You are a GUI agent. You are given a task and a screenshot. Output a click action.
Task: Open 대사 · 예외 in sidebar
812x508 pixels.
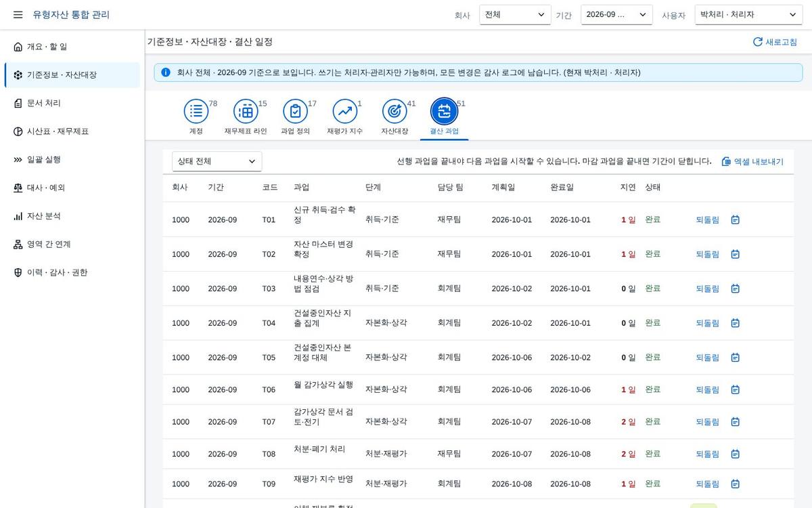[72, 188]
